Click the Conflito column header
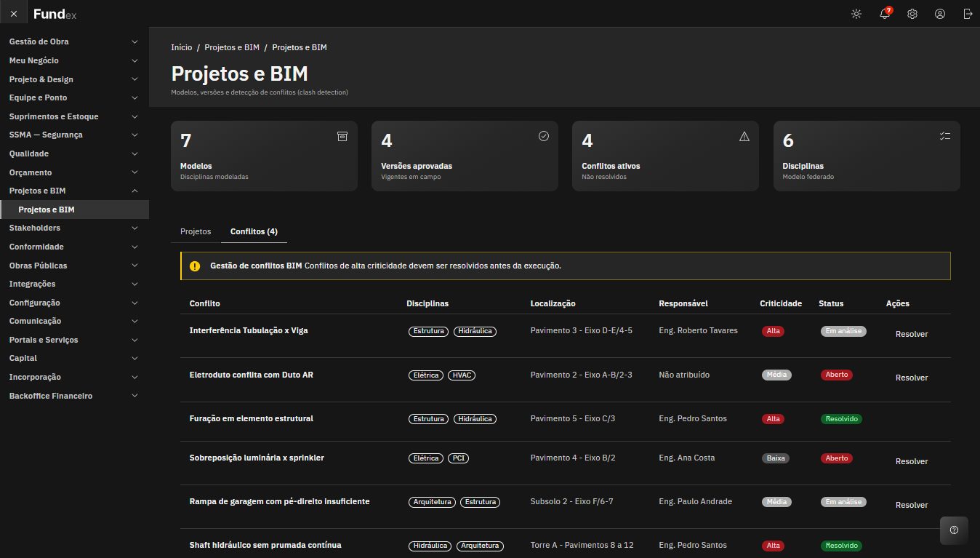This screenshot has height=558, width=980. (x=205, y=303)
